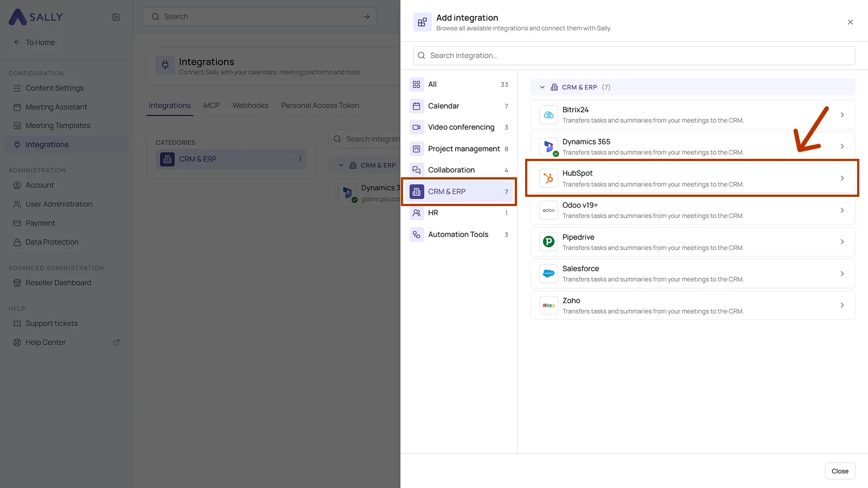Switch to the Integrations tab
The height and width of the screenshot is (488, 868).
point(170,106)
